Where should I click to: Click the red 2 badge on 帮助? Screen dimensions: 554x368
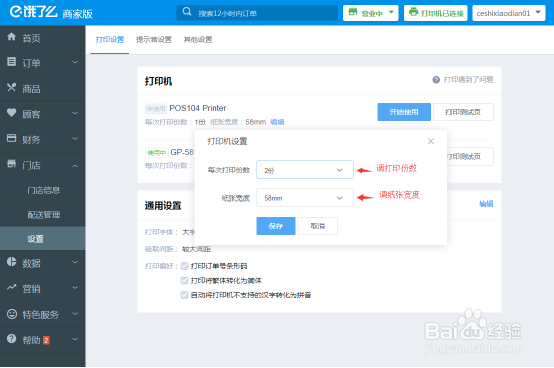tap(46, 340)
